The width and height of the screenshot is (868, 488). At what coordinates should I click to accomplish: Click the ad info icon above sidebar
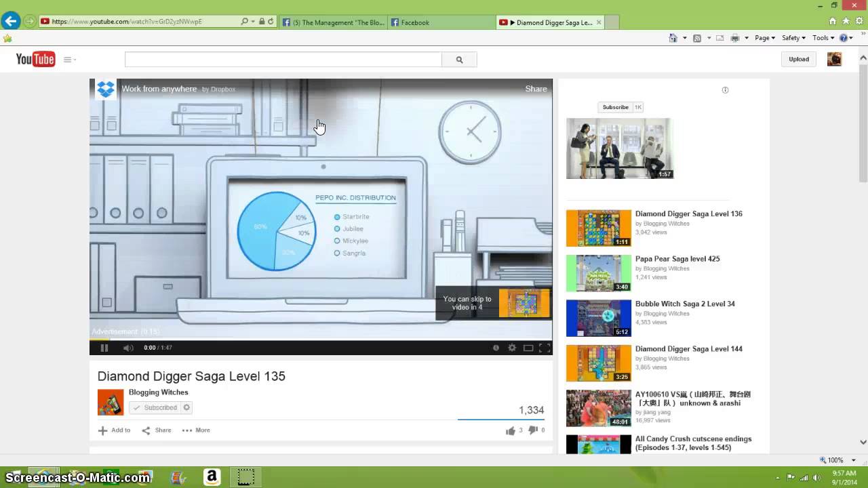click(725, 90)
